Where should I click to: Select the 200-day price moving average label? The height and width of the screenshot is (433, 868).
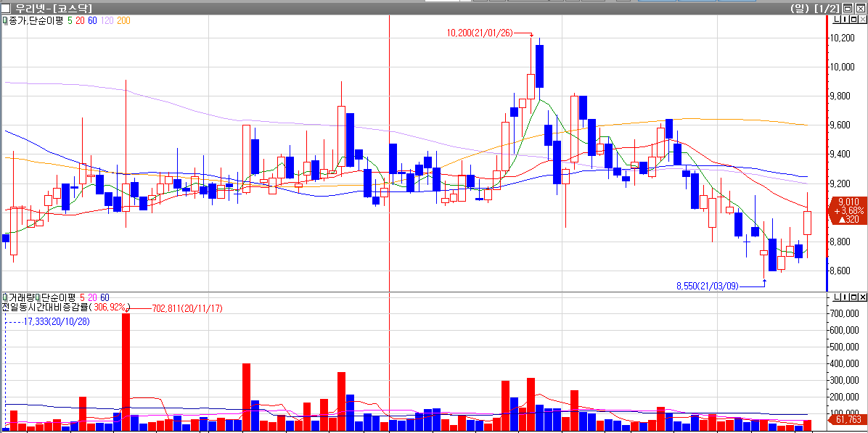[124, 20]
